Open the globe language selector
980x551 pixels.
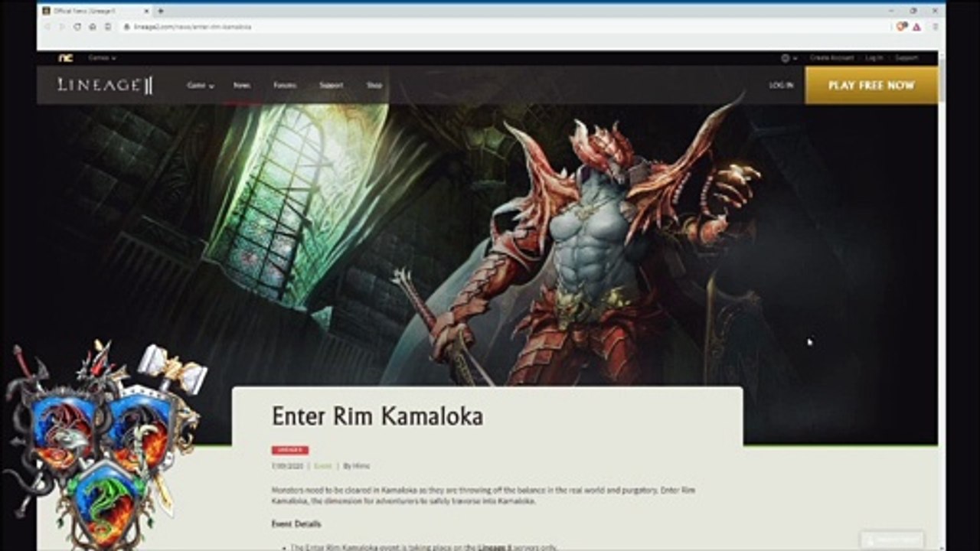click(789, 57)
